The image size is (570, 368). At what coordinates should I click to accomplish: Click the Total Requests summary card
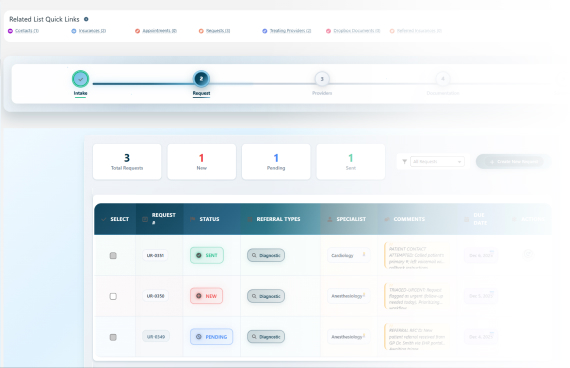point(127,161)
